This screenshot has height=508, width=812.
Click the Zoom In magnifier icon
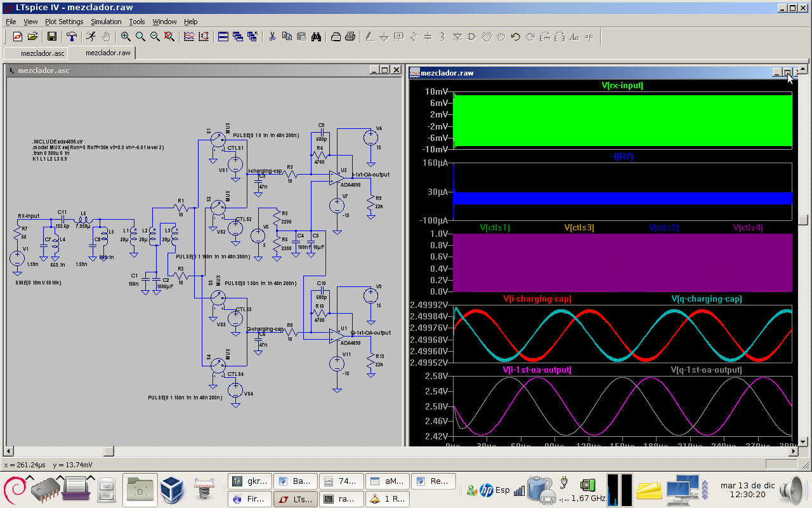pyautogui.click(x=126, y=37)
